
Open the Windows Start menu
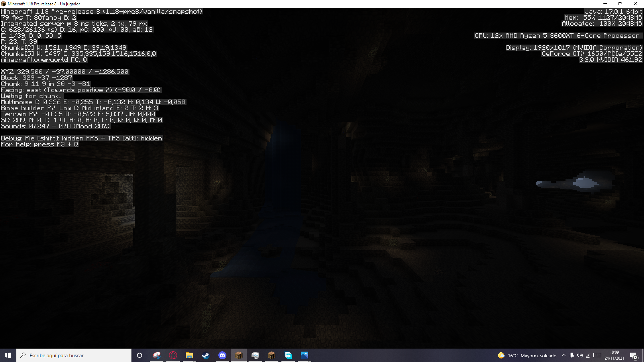click(8, 355)
